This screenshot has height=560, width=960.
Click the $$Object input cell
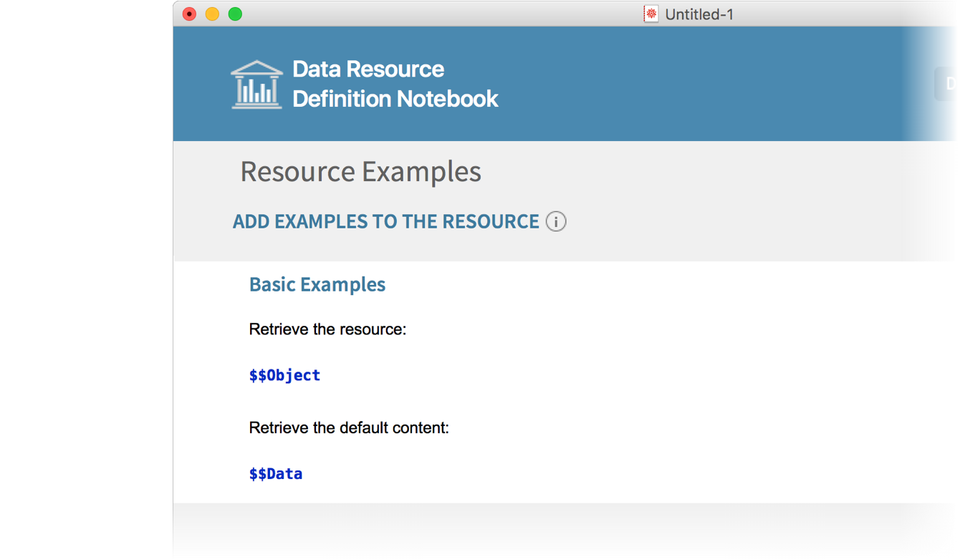(x=284, y=375)
